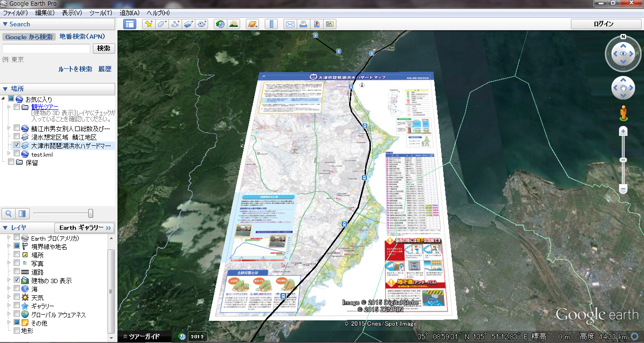644x343 pixels.
Task: Select the Add Polygon tool
Action: 162,24
